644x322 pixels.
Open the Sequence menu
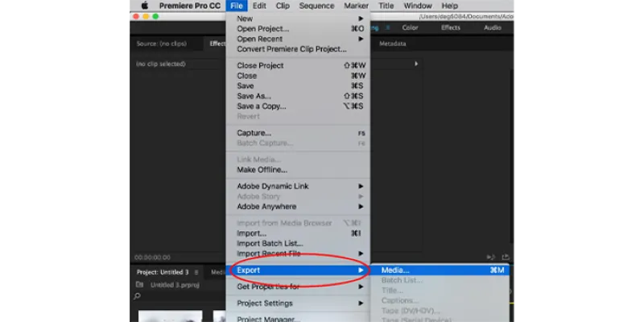(316, 6)
